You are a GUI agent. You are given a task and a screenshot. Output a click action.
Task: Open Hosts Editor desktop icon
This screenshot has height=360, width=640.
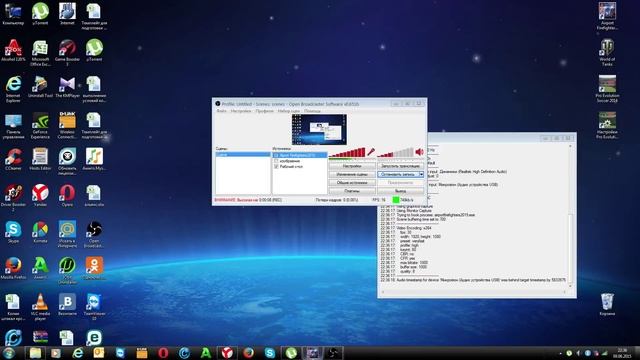40,159
